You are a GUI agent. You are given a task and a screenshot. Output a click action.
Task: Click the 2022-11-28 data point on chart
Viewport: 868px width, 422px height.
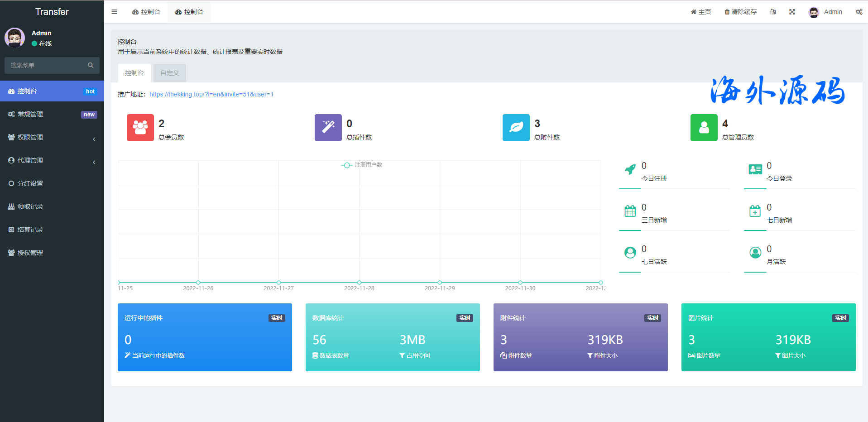pos(359,283)
